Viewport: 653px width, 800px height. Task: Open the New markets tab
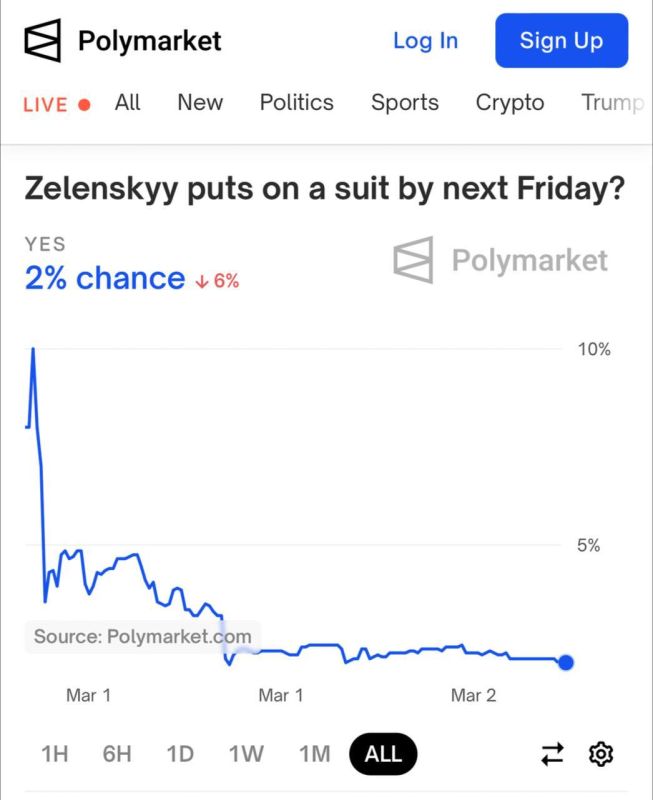pyautogui.click(x=200, y=103)
